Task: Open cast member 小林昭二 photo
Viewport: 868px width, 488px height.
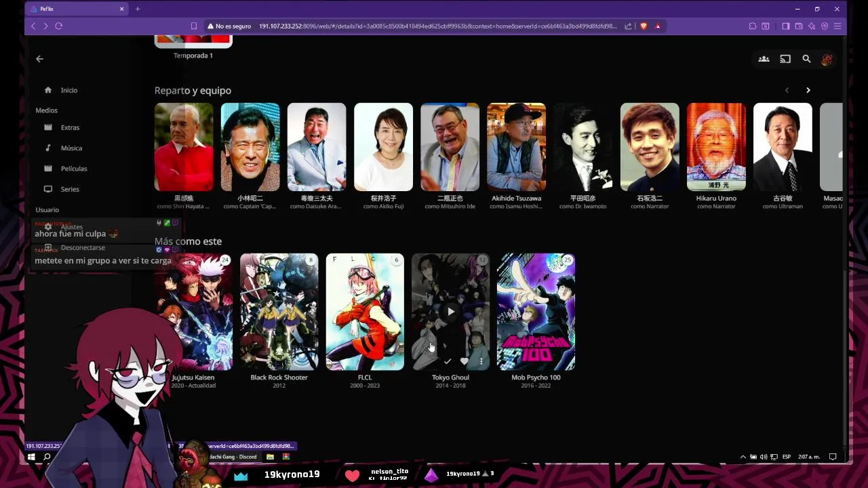Action: (x=250, y=147)
